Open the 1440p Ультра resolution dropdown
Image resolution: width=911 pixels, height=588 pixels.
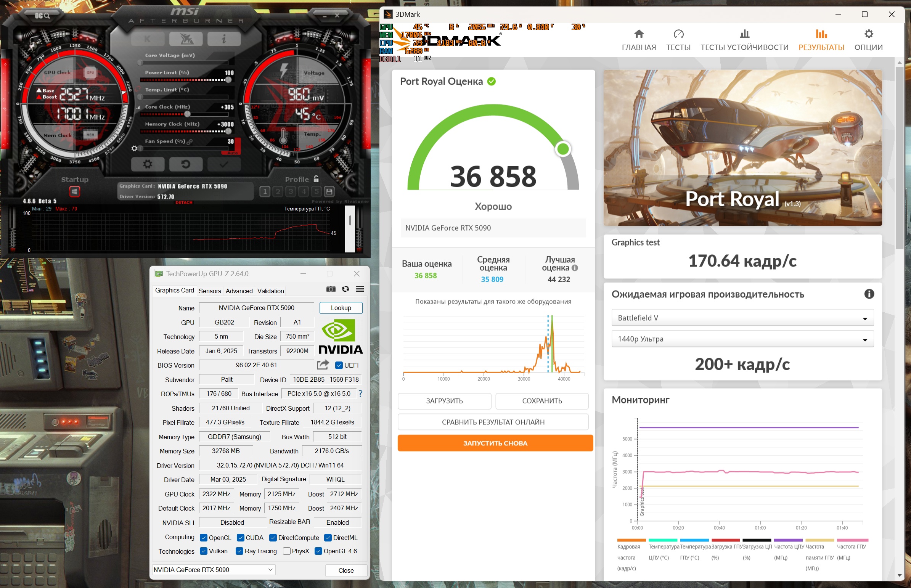pyautogui.click(x=742, y=339)
